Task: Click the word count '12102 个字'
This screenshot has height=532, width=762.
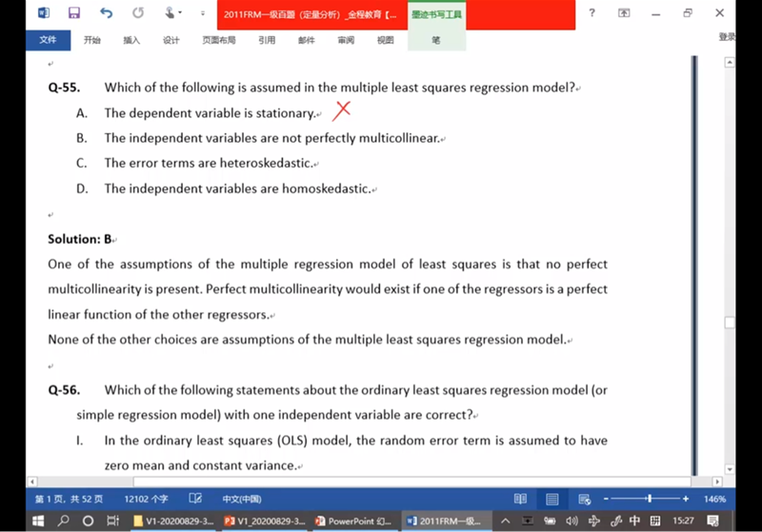Action: click(x=146, y=499)
